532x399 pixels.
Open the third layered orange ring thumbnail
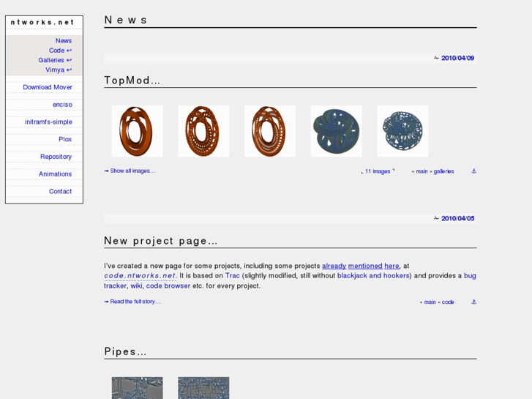270,131
